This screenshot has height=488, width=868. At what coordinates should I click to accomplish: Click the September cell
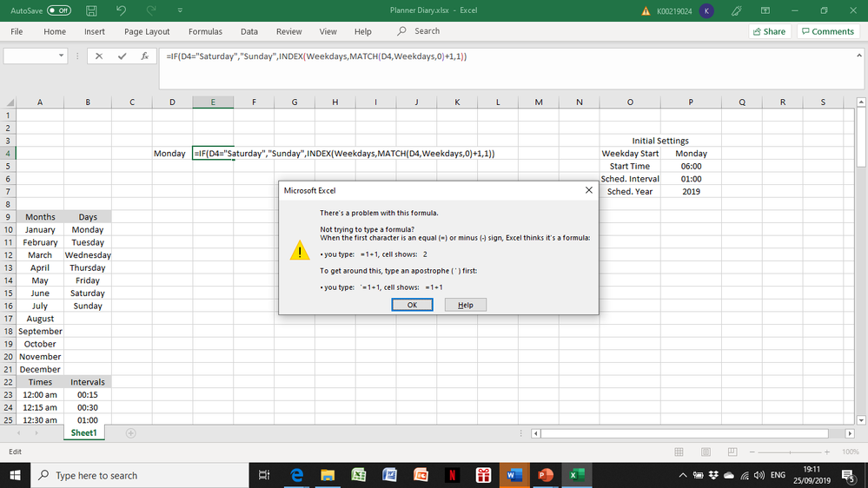40,332
